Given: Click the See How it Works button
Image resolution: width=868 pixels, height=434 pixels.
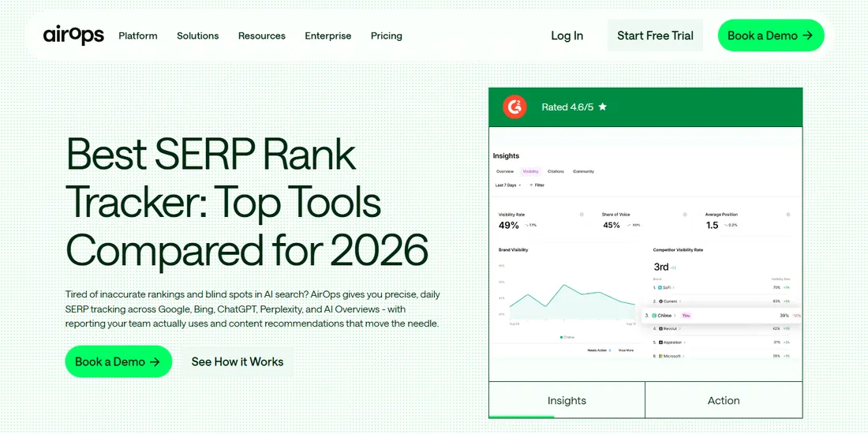Looking at the screenshot, I should 237,361.
